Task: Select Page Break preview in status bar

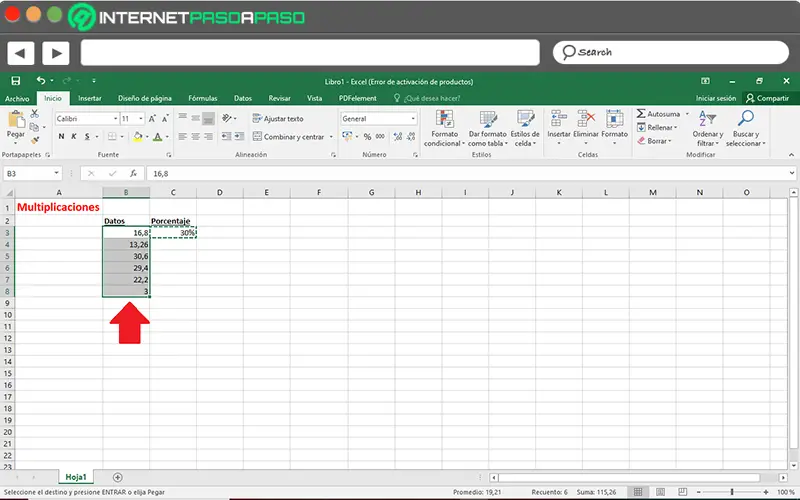Action: pyautogui.click(x=683, y=492)
